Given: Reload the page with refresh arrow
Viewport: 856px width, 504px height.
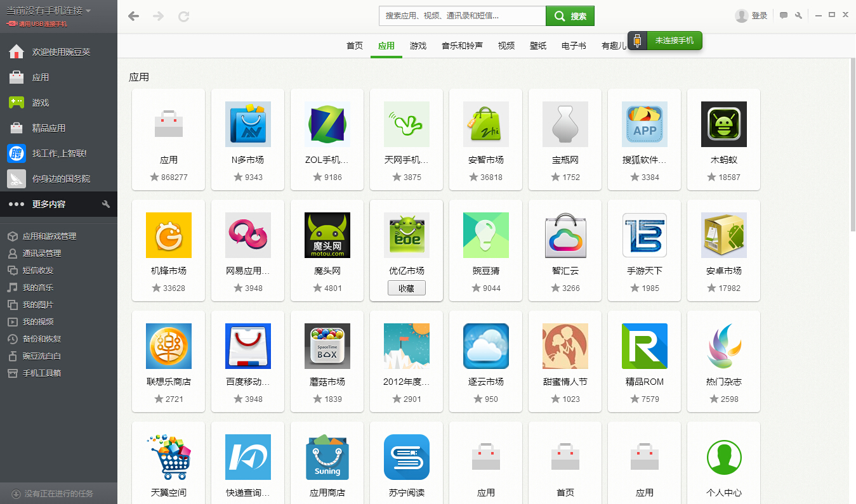Looking at the screenshot, I should [x=184, y=16].
